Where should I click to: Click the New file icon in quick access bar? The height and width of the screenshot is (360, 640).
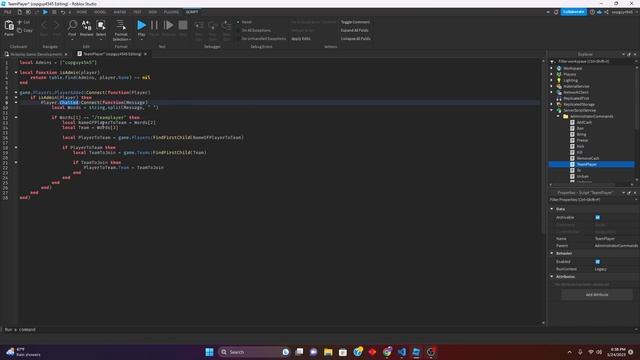pyautogui.click(x=19, y=12)
